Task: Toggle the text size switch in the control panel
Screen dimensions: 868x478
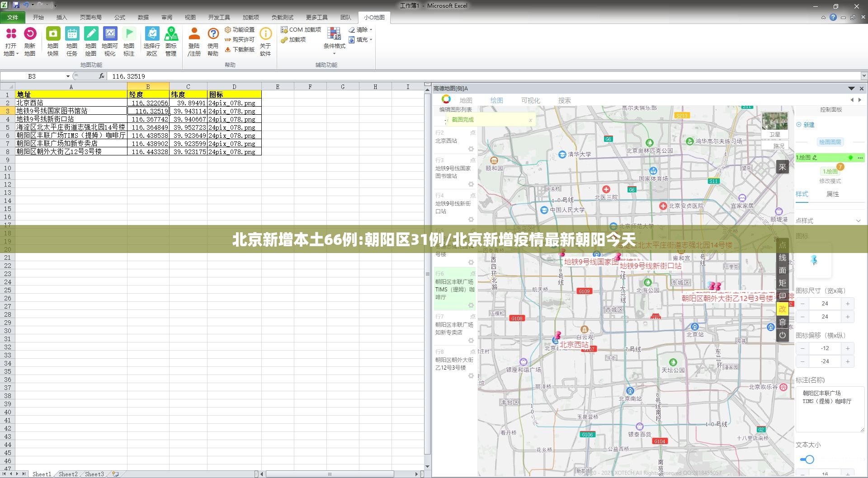Action: 807,459
